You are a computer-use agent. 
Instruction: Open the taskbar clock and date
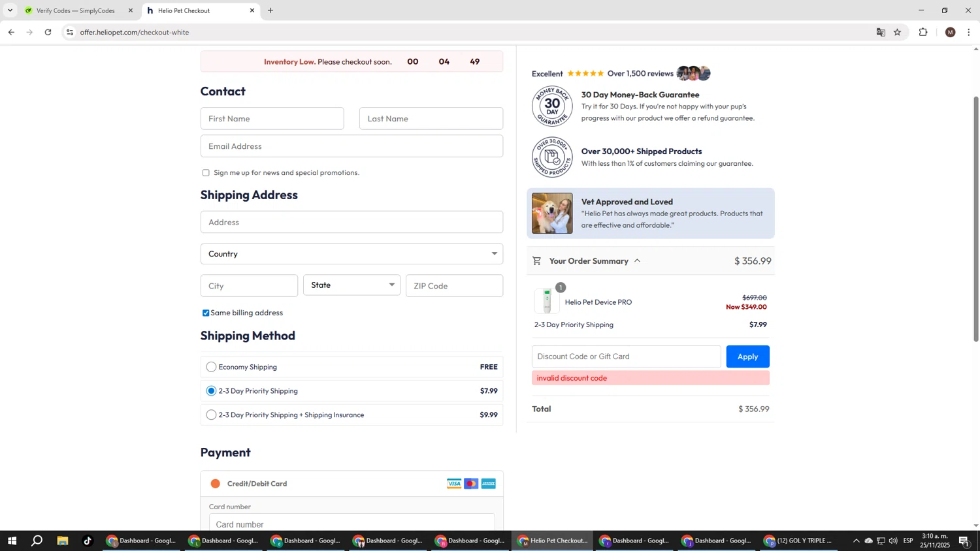pyautogui.click(x=935, y=541)
